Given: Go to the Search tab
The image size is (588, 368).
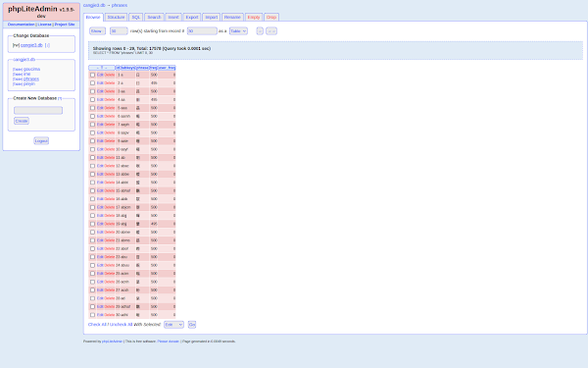Looking at the screenshot, I should point(154,18).
